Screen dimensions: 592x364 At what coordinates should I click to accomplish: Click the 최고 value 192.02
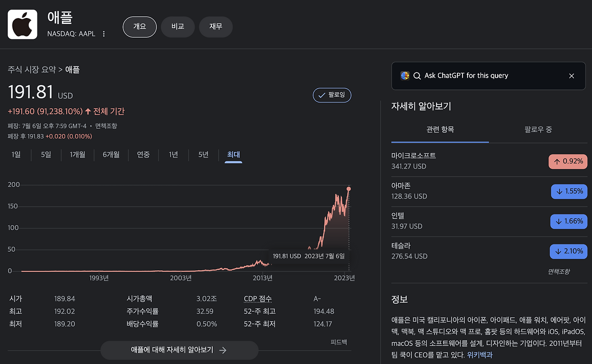(x=65, y=311)
